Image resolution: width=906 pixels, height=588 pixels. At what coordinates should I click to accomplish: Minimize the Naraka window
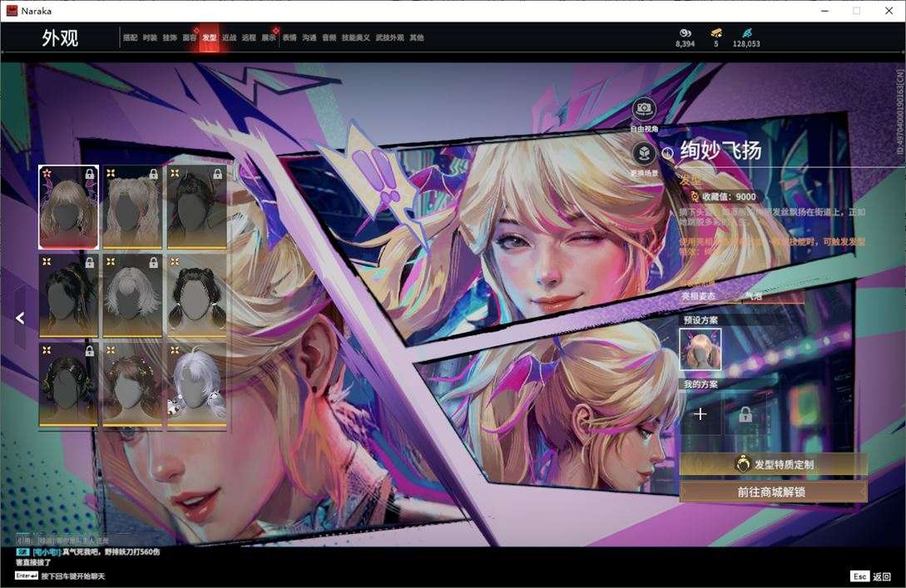tap(824, 11)
